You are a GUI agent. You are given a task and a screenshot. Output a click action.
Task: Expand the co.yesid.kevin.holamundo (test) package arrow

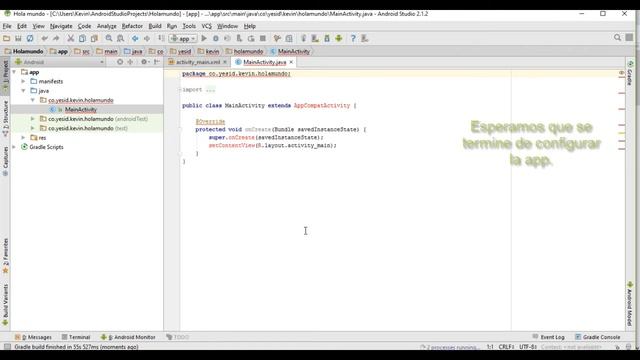(x=33, y=128)
